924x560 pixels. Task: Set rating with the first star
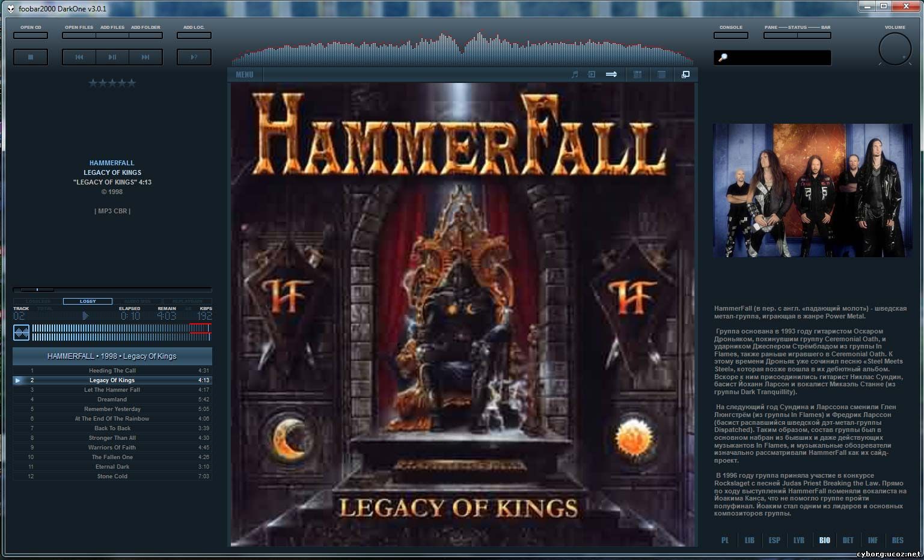tap(93, 83)
